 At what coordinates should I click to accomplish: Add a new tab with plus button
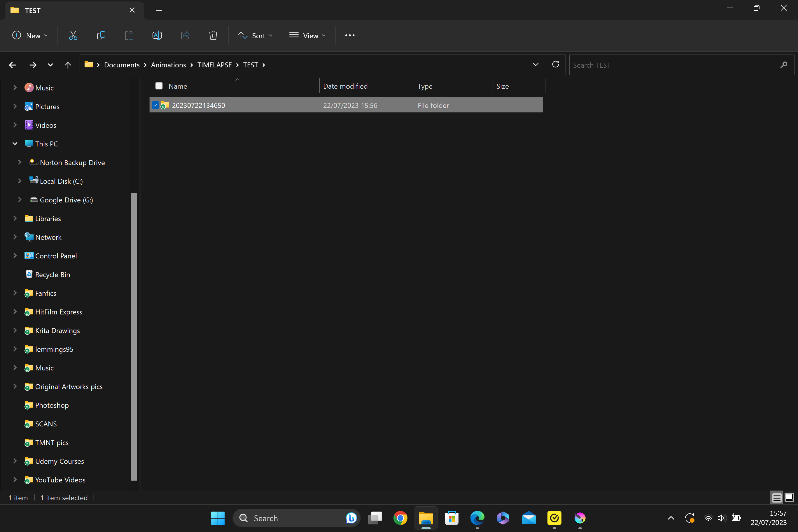click(159, 10)
